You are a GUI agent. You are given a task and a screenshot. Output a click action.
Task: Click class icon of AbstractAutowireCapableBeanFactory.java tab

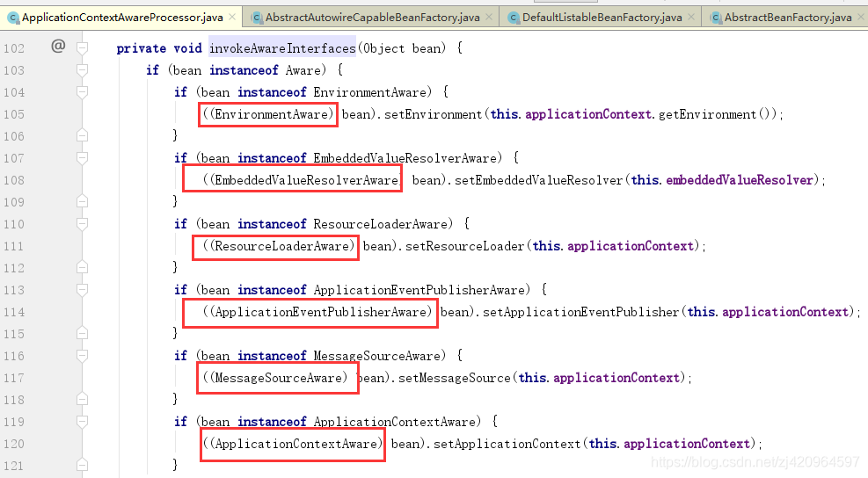(x=256, y=18)
